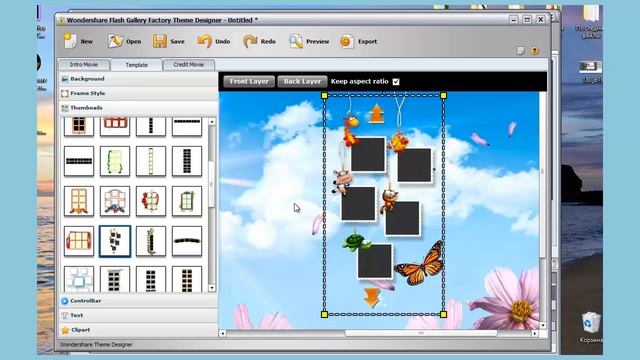Click the canvas scroll-left arrow
The image size is (640, 360).
click(x=222, y=333)
